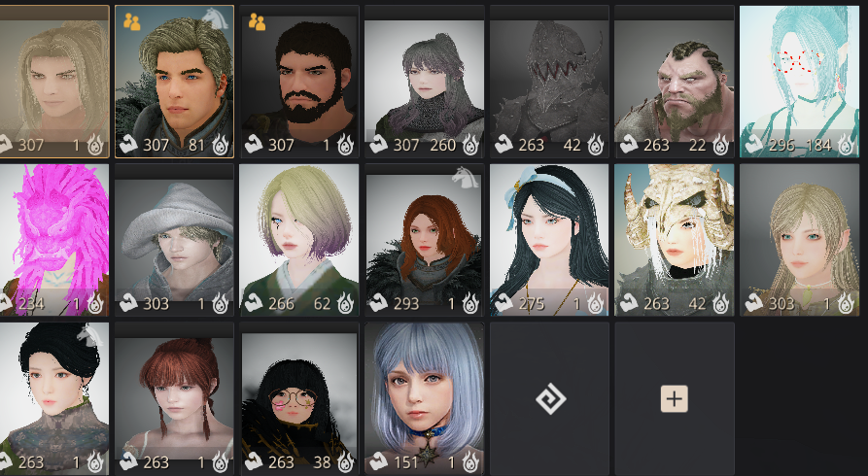
Task: Pick the bald bearded brute with 263 and 22
Action: (675, 82)
